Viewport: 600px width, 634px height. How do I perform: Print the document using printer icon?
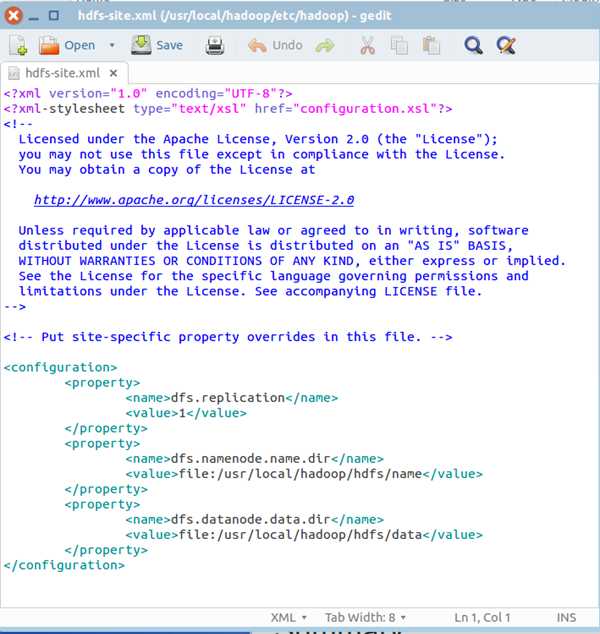pos(215,45)
